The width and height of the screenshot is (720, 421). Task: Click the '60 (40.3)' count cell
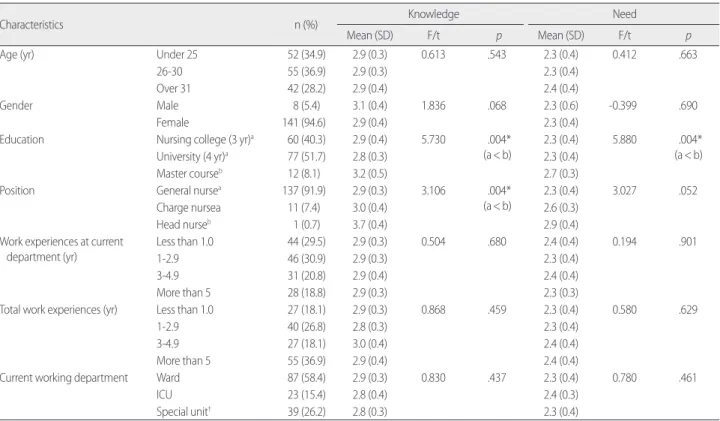(x=306, y=140)
